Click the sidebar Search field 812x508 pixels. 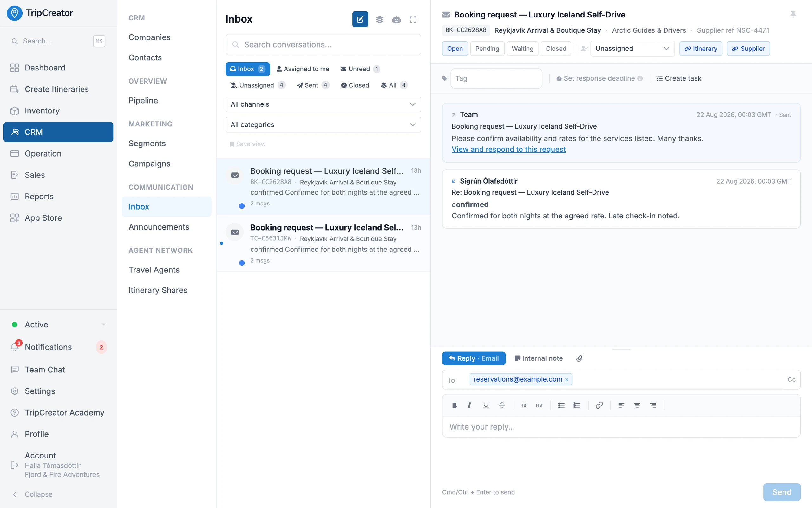pos(58,41)
